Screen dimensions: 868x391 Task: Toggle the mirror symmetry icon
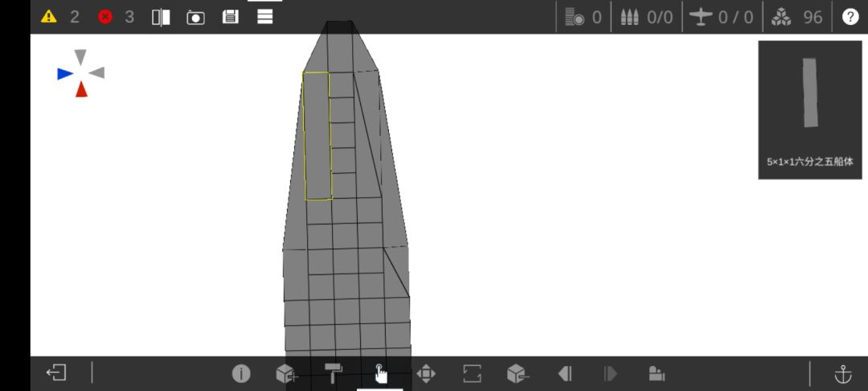click(161, 17)
